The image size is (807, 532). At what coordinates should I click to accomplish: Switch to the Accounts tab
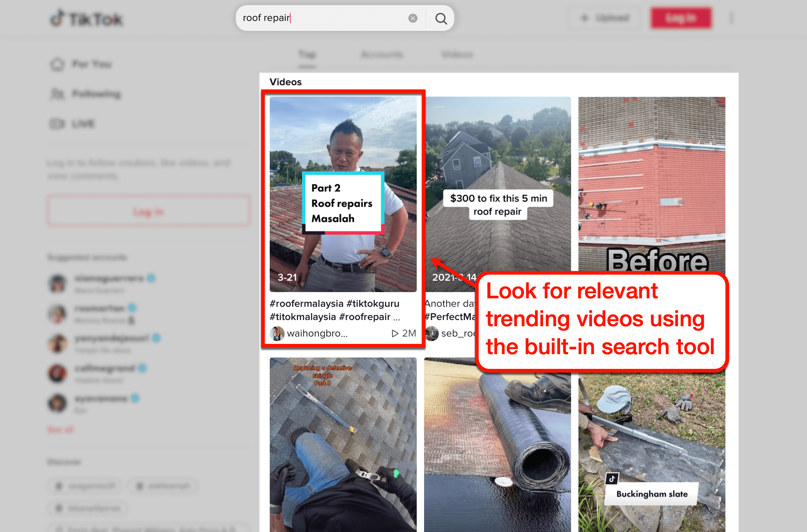[x=381, y=54]
